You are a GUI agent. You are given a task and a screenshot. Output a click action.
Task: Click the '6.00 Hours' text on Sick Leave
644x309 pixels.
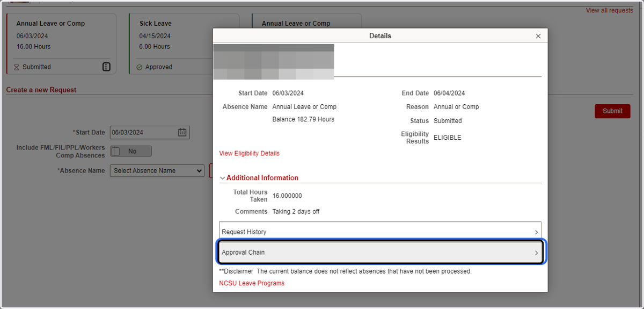tap(155, 47)
